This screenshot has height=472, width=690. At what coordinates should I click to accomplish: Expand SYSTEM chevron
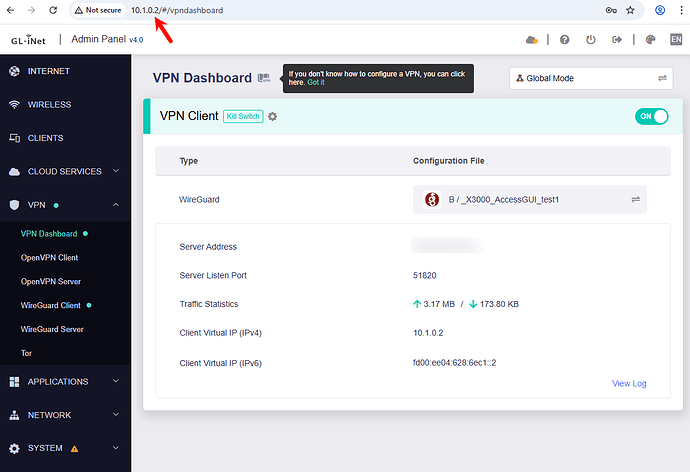[x=116, y=448]
